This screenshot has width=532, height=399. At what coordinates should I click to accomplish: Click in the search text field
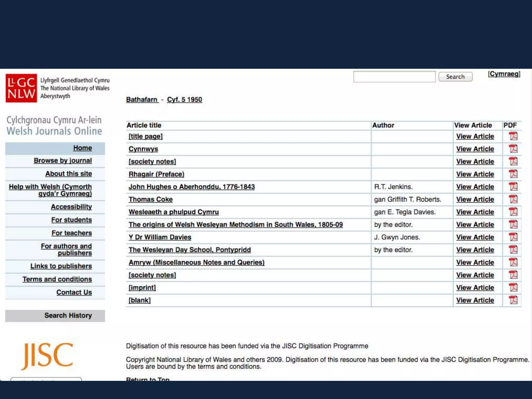394,77
